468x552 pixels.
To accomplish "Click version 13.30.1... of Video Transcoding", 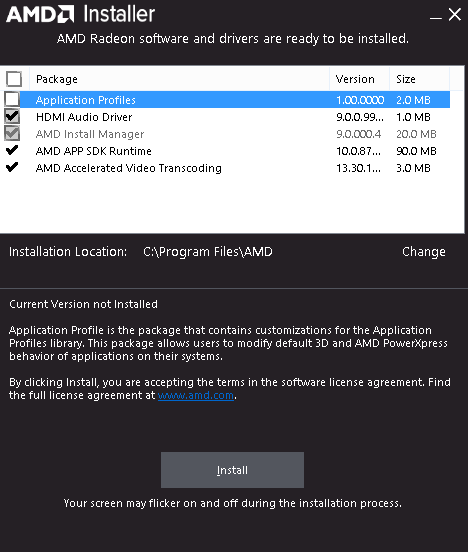I will tap(358, 168).
